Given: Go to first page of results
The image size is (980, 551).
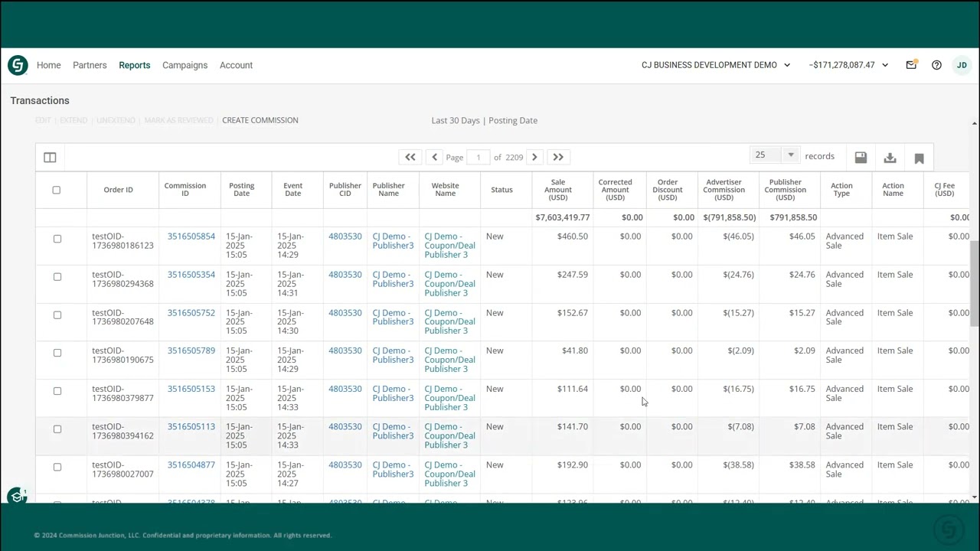Looking at the screenshot, I should click(x=410, y=157).
